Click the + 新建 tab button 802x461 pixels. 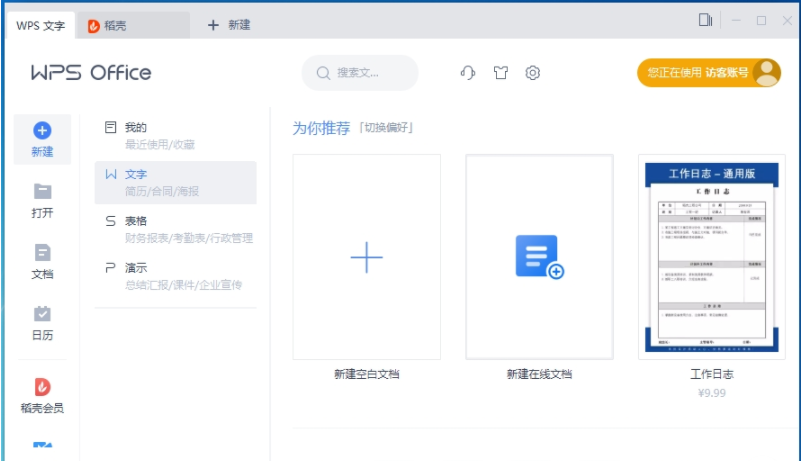[229, 25]
